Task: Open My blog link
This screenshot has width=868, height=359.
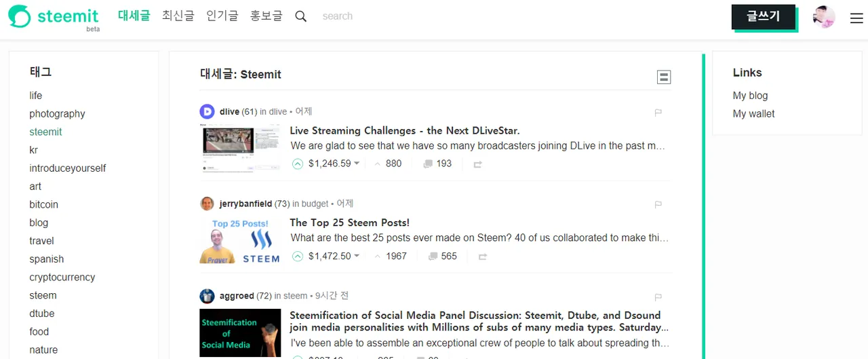Action: (750, 96)
